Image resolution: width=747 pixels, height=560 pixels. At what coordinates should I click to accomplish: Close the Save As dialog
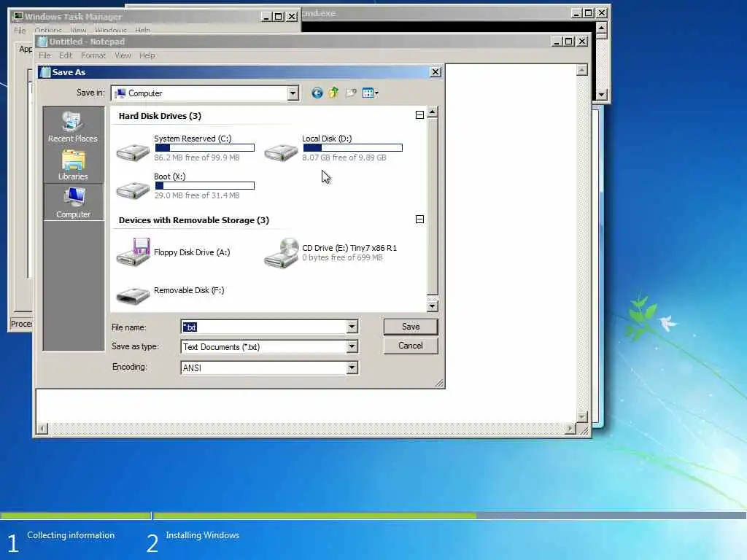436,72
